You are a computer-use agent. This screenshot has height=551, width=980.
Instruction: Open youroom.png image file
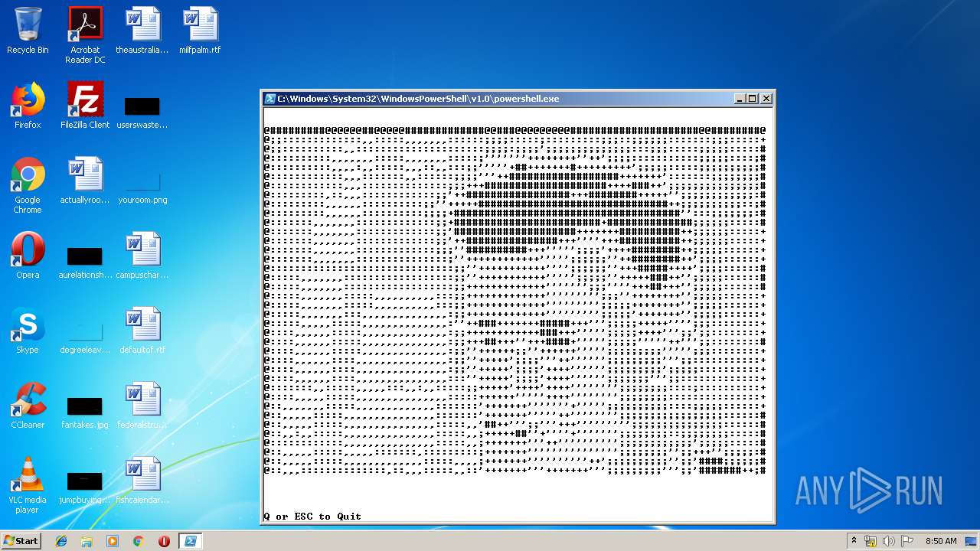(142, 188)
